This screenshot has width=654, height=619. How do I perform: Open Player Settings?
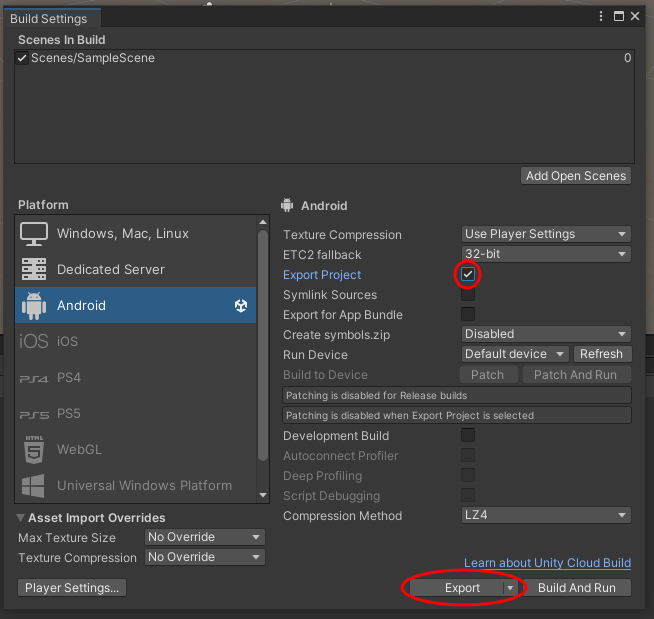click(72, 588)
